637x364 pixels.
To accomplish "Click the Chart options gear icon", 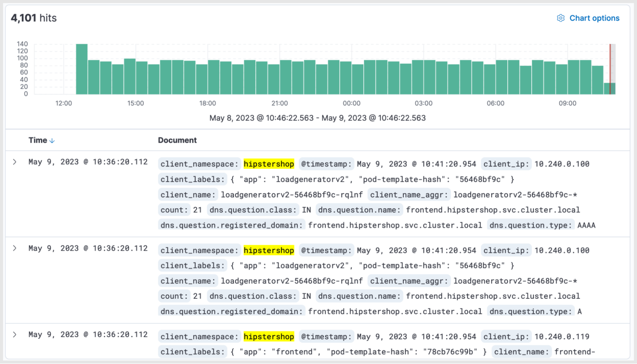I will click(561, 18).
